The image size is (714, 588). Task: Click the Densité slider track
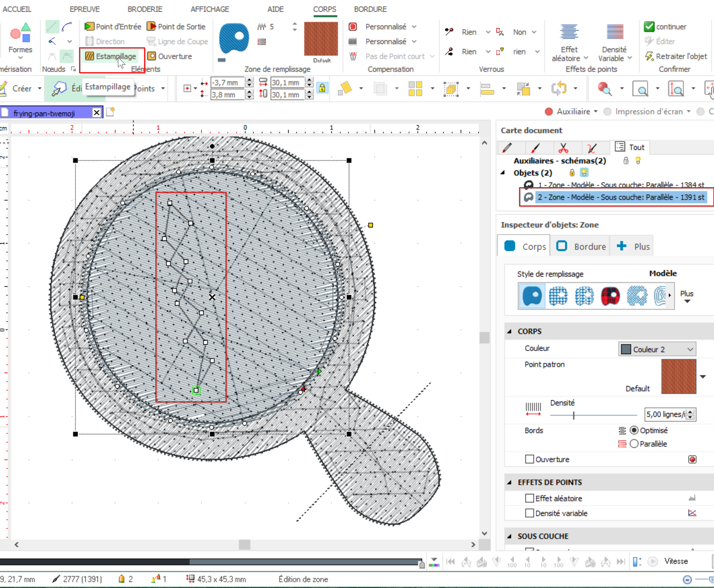(x=603, y=415)
